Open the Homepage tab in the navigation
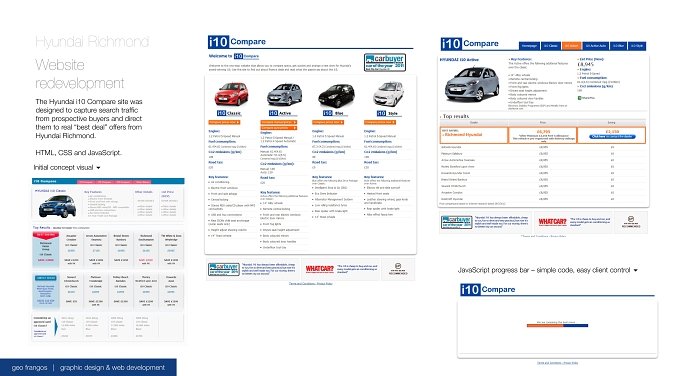Screen dimensions: 680x376 (x=529, y=46)
